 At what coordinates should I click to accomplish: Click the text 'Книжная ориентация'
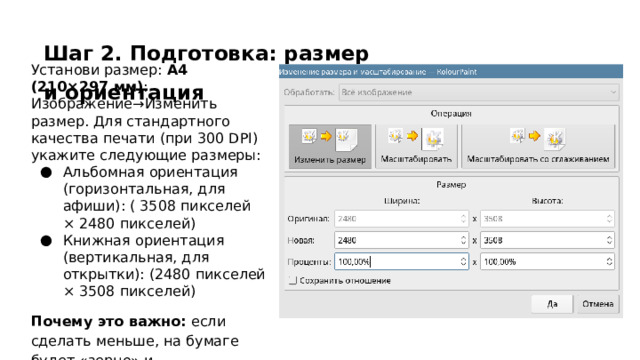coord(144,240)
